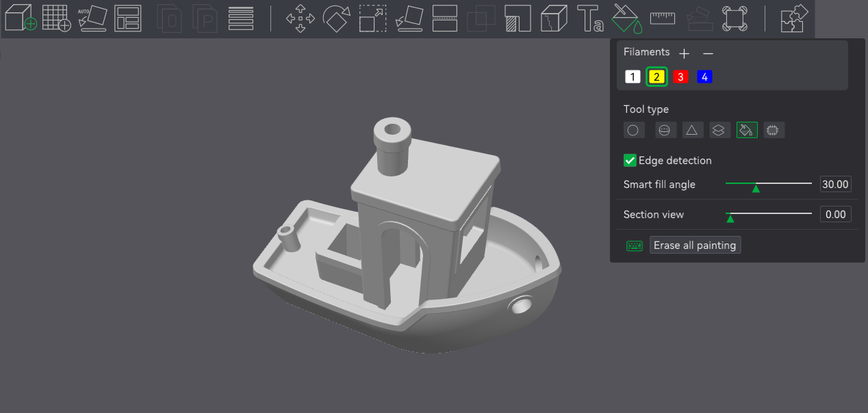Add a new plate with grid icon
Screen dimensions: 868x413
click(x=56, y=18)
